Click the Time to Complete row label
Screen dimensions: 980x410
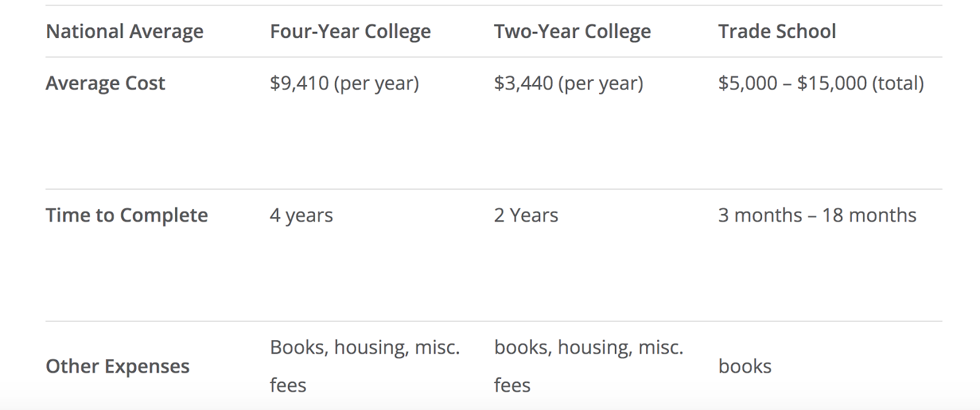(x=127, y=215)
